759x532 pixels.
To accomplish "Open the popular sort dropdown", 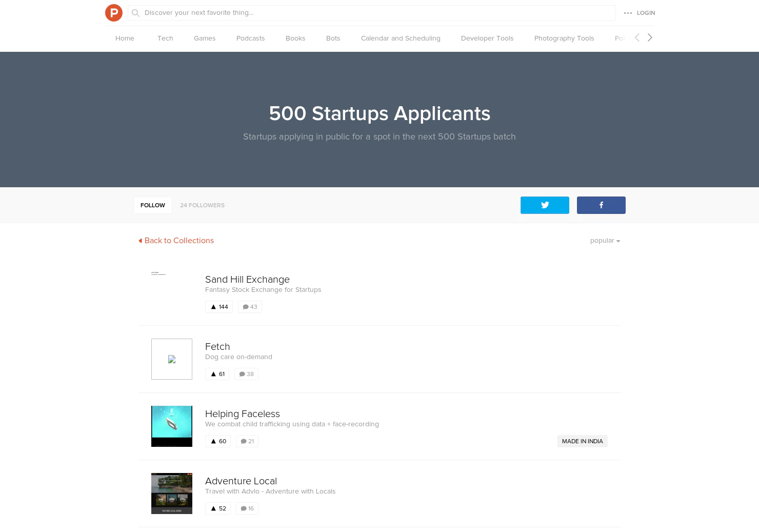I will (x=605, y=241).
